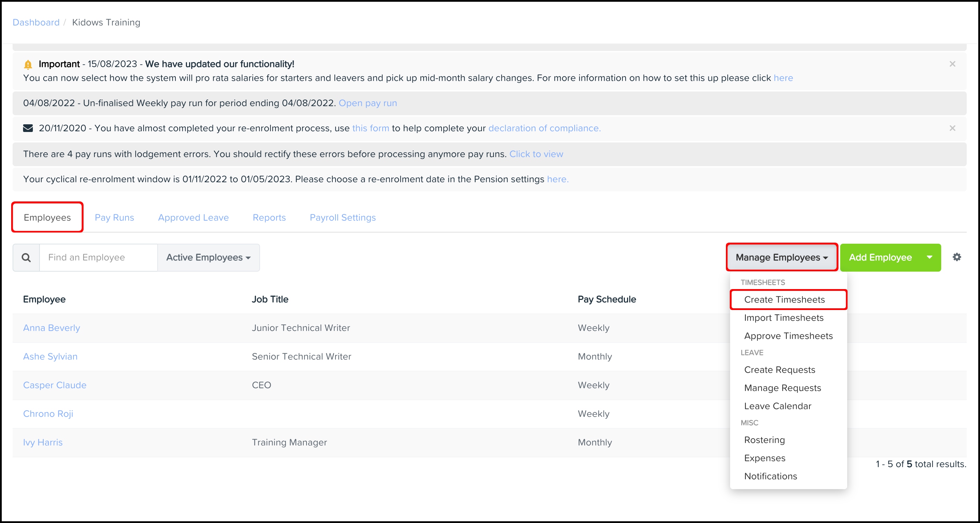Dismiss the Important update notification
The width and height of the screenshot is (980, 523).
(952, 64)
